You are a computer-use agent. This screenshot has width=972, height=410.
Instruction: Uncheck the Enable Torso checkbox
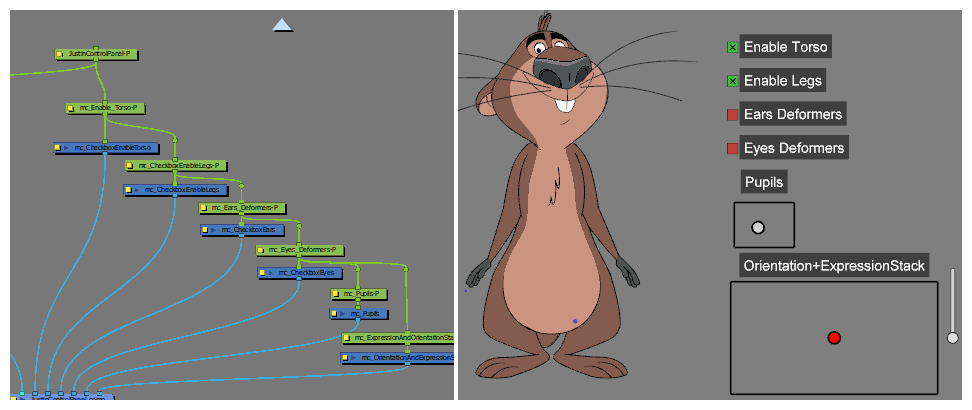point(733,47)
